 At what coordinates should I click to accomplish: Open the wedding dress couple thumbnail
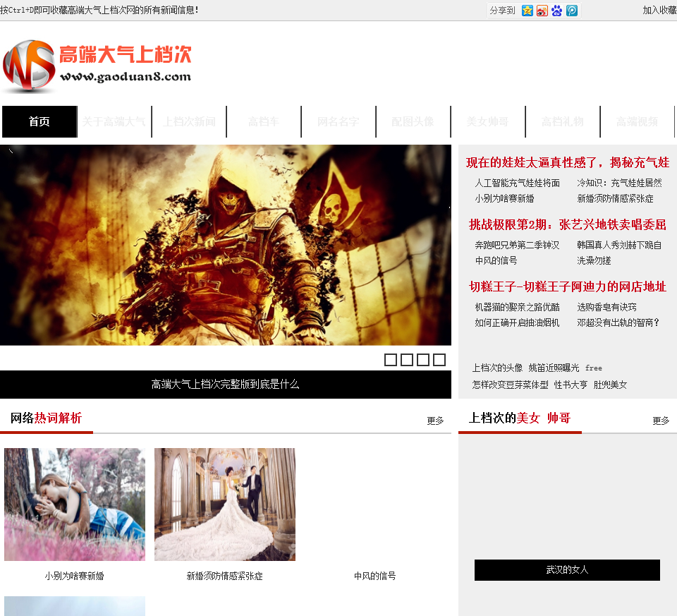pyautogui.click(x=225, y=504)
